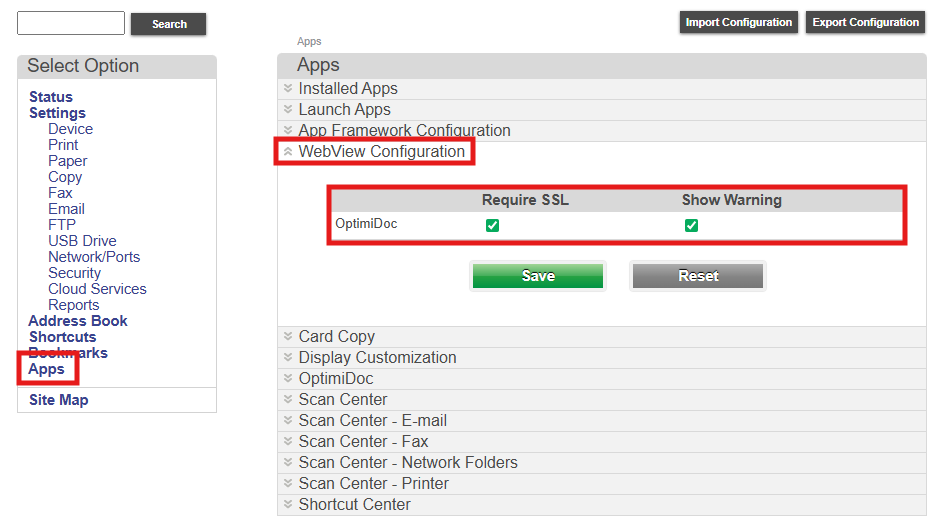Image resolution: width=946 pixels, height=531 pixels.
Task: Click the chevron icon beside Scan Center - Fax
Action: pos(288,442)
